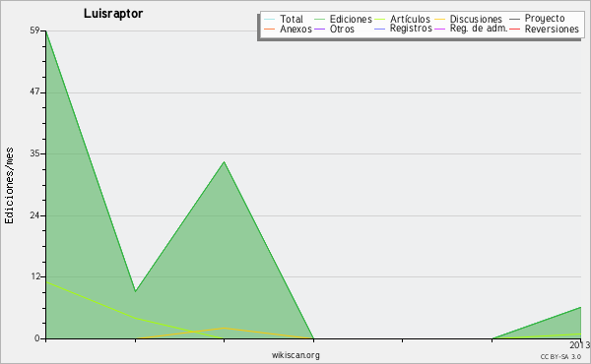Click the y-axis value 0
Viewport: 591px width, 364px height.
tap(37, 338)
